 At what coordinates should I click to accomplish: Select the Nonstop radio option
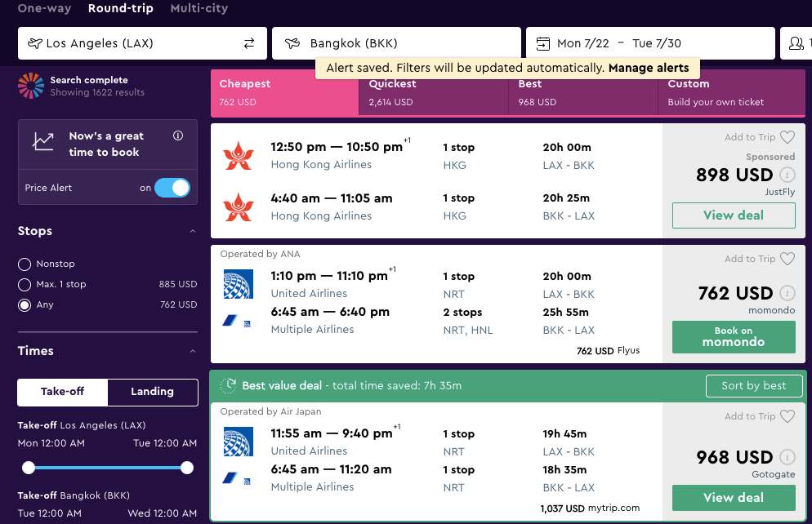click(x=25, y=264)
